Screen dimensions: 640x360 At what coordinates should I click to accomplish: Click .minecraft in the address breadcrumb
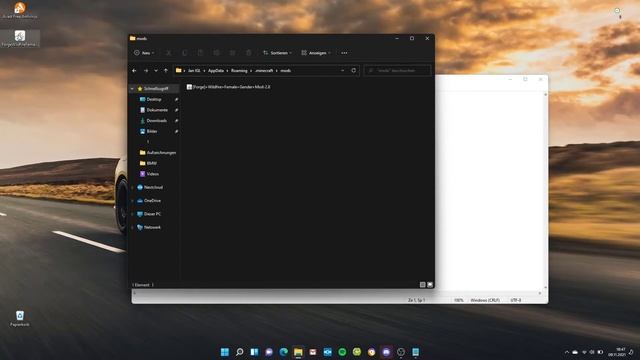pos(264,71)
